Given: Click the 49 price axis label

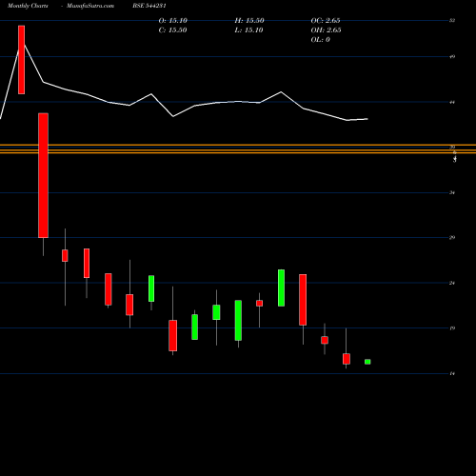Looking at the screenshot, I should coord(452,57).
